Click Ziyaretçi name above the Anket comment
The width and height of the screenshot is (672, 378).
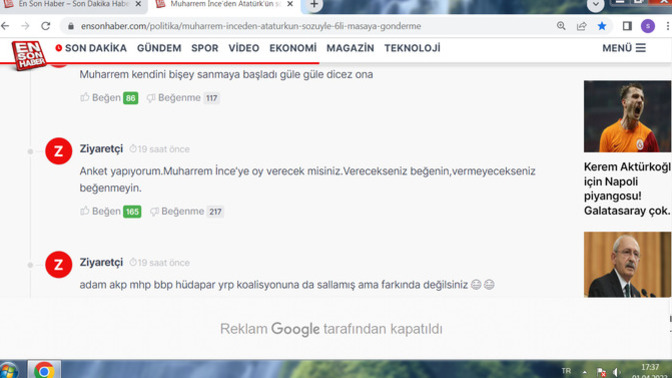point(101,149)
